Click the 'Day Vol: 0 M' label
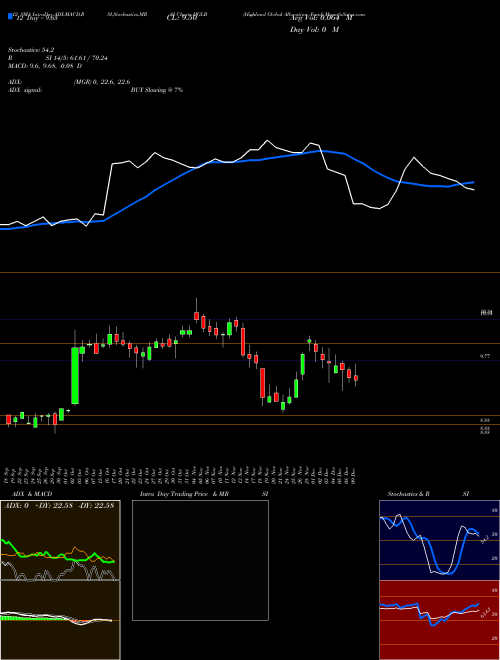The height and width of the screenshot is (660, 500). (314, 29)
